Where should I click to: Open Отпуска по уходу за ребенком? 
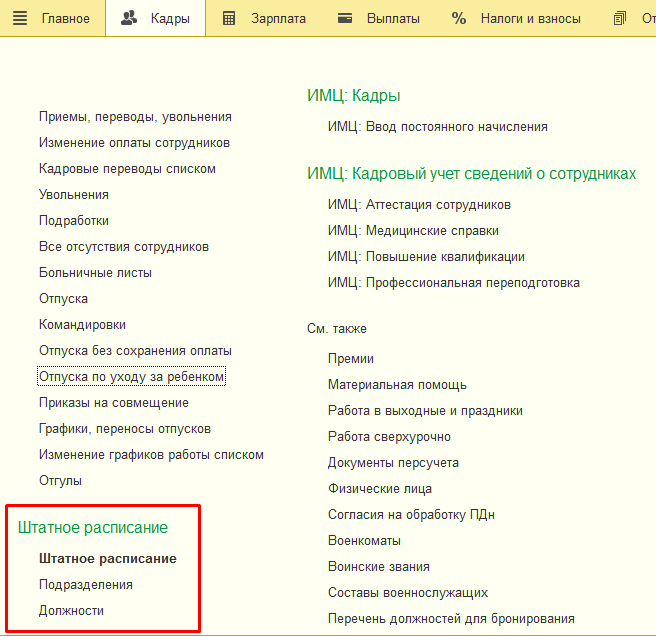(131, 377)
